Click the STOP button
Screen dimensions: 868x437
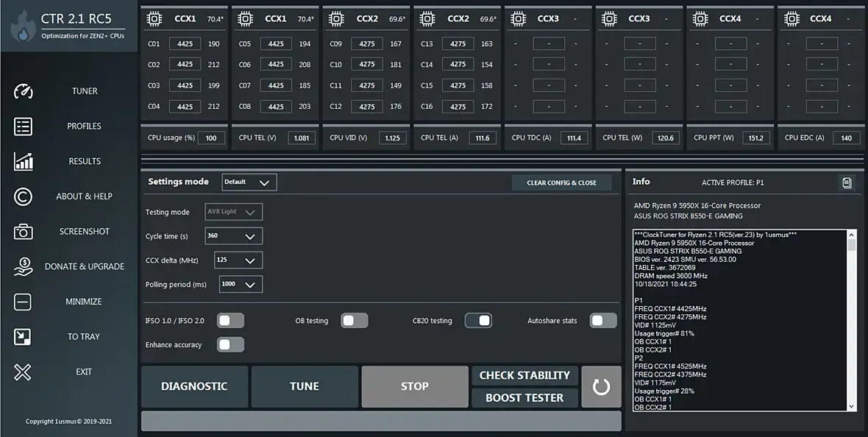[x=415, y=386]
